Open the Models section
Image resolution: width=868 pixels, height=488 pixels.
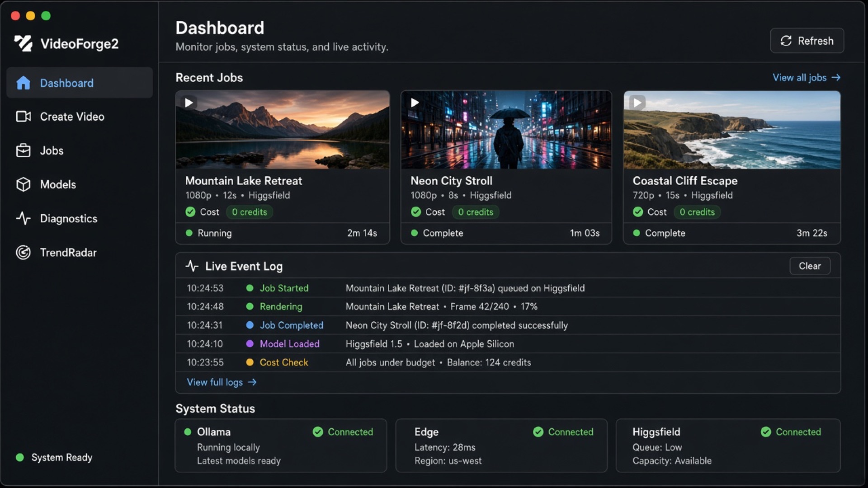(80, 184)
